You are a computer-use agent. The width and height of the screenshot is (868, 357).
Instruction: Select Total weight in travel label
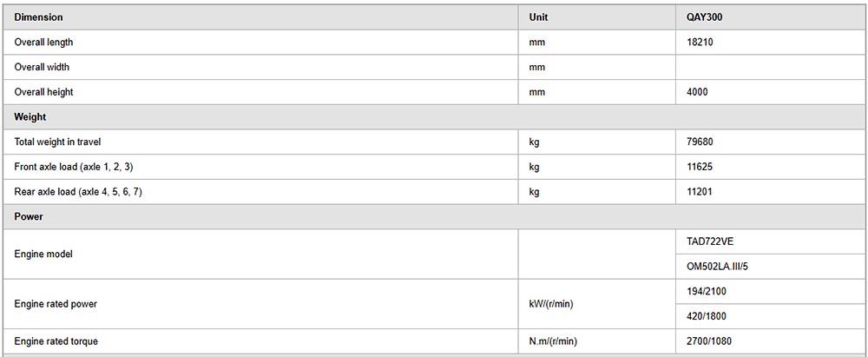tap(57, 142)
